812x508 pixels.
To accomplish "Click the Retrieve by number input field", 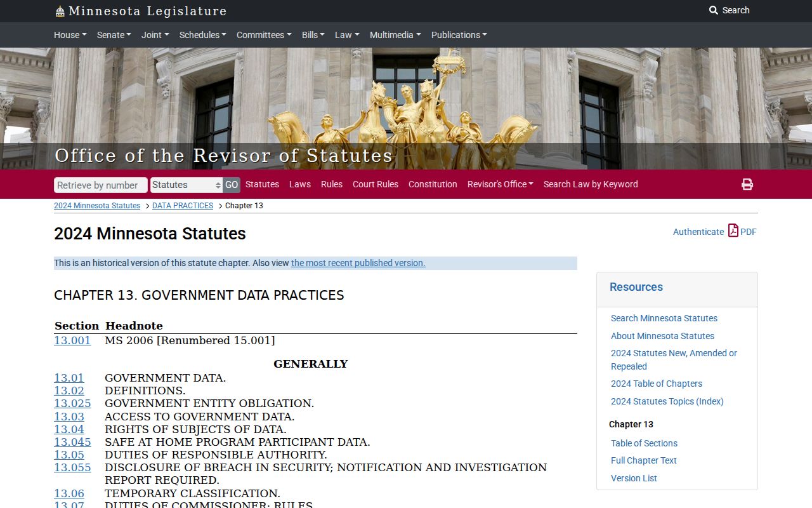I will pos(101,185).
